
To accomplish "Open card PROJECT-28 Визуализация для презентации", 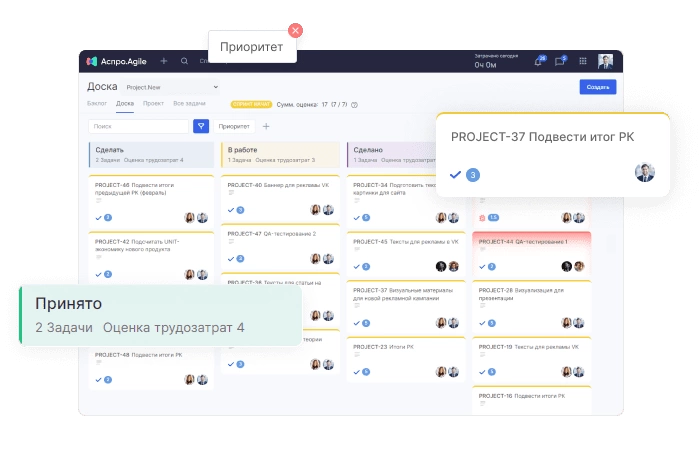I will click(532, 306).
